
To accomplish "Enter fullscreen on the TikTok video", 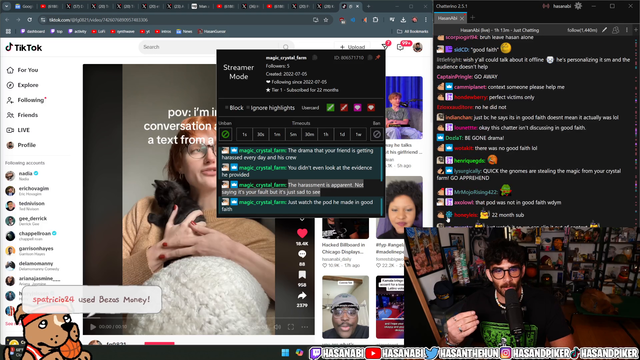I will 291,327.
